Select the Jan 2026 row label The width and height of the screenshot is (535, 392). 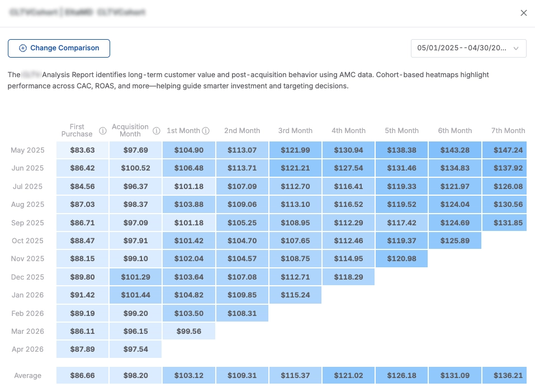pos(27,295)
